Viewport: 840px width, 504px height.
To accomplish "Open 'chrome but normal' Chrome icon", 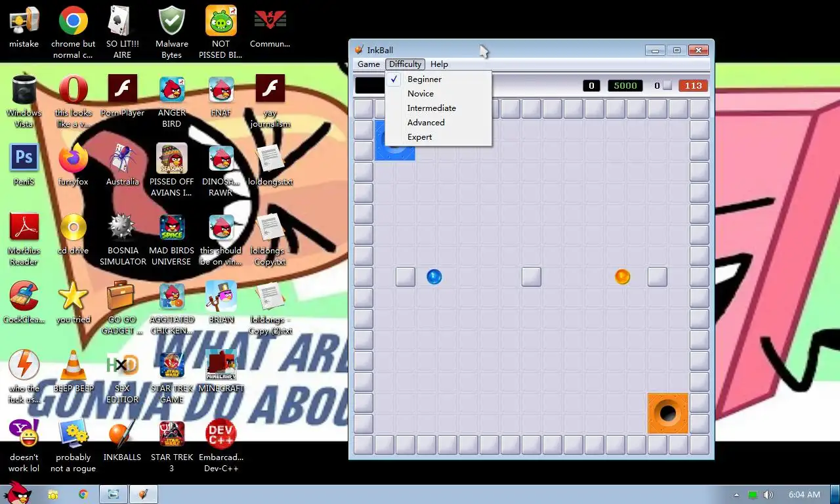I will tap(73, 31).
